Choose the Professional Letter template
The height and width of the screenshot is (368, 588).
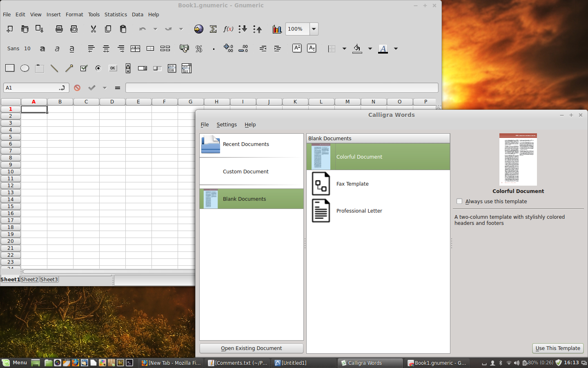point(378,211)
